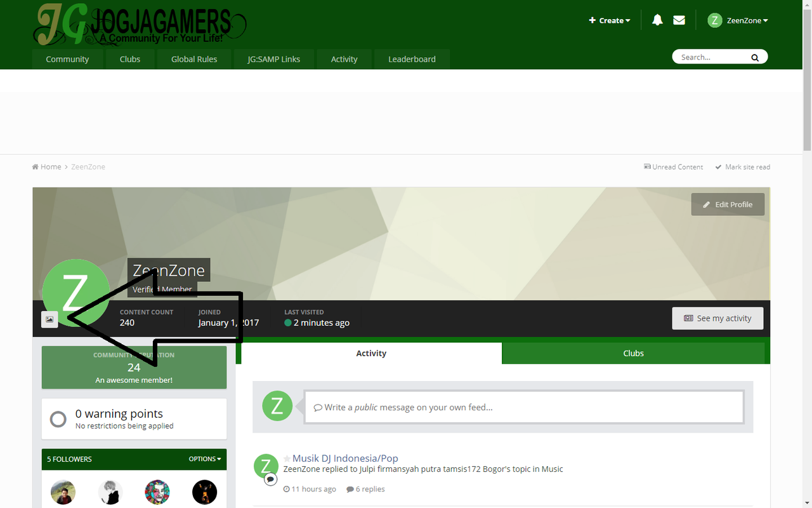Click the ZeenZone breadcrumb text

click(x=88, y=167)
